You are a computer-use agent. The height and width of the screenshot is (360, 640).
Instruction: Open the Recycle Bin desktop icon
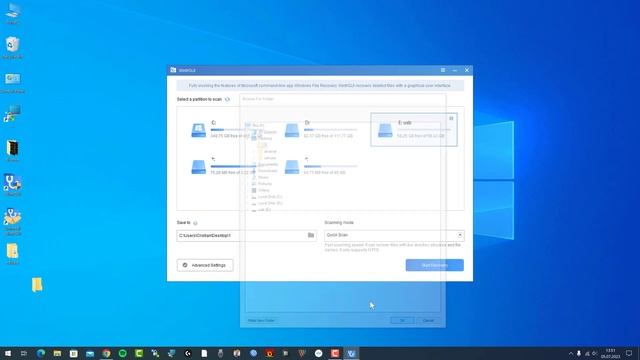click(x=13, y=47)
